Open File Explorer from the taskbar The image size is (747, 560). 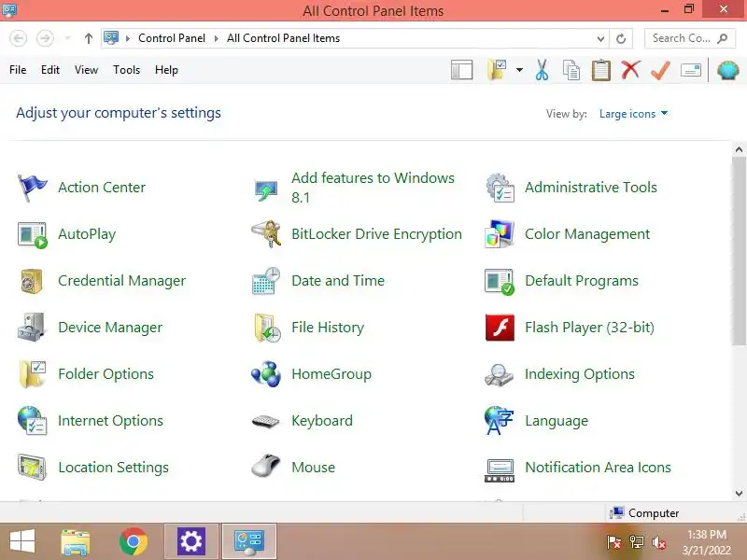[x=76, y=542]
